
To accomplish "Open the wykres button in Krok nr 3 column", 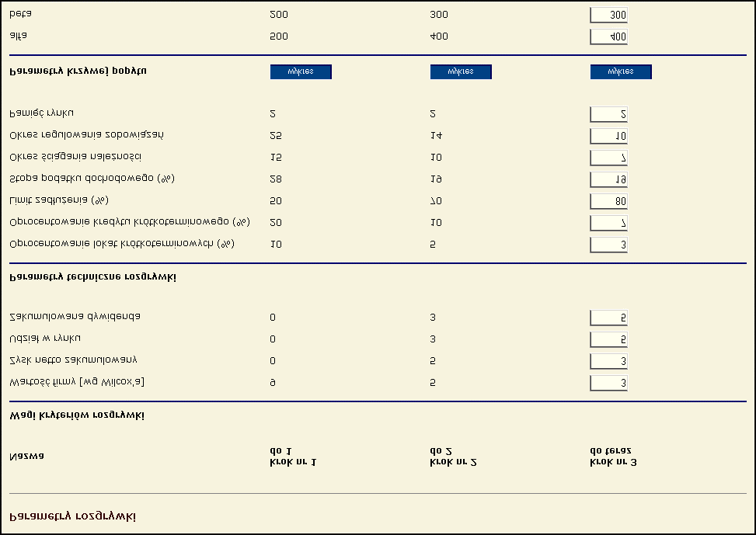I will click(621, 71).
